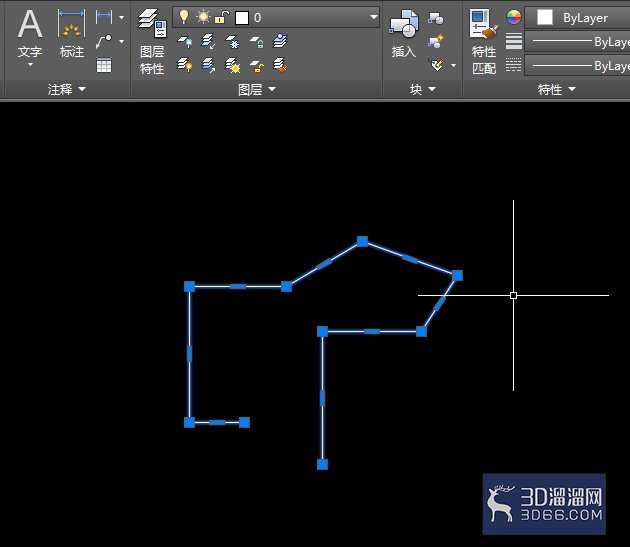
Task: Click the Block Editor lightning icon
Action: pos(436,41)
